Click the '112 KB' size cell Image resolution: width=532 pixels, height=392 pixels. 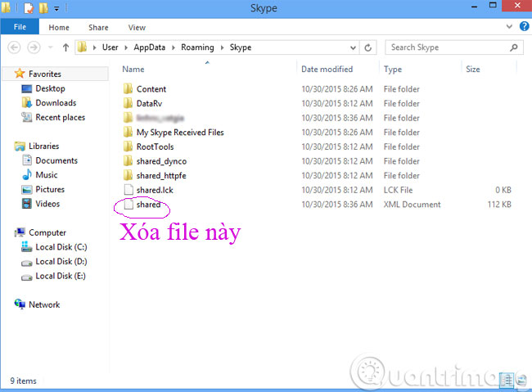499,205
